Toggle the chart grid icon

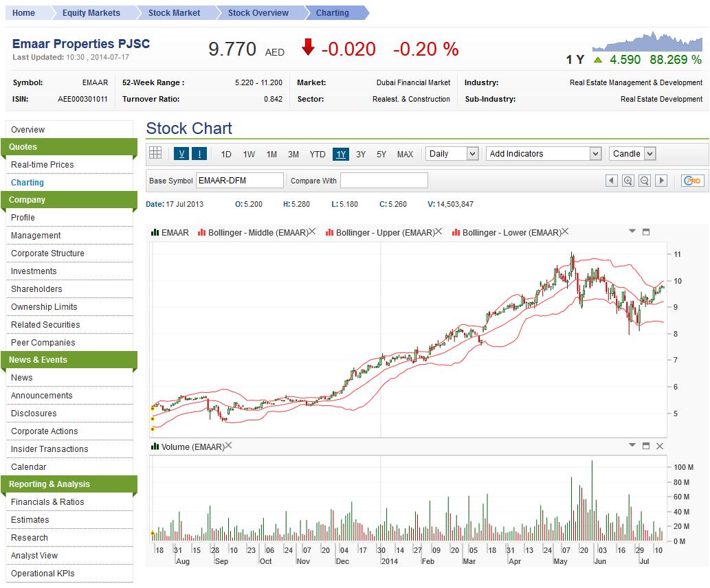(155, 153)
